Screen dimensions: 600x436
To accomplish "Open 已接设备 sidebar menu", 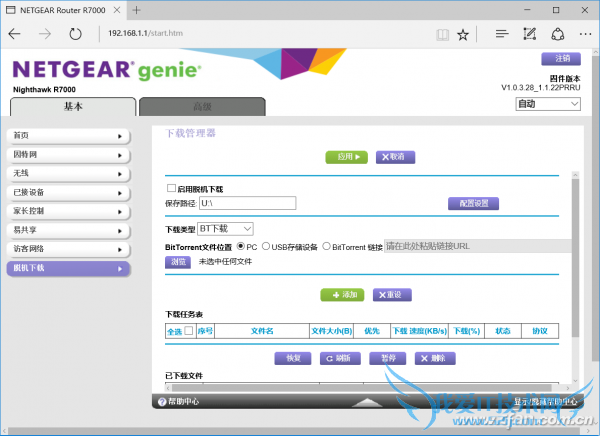I will coord(68,193).
